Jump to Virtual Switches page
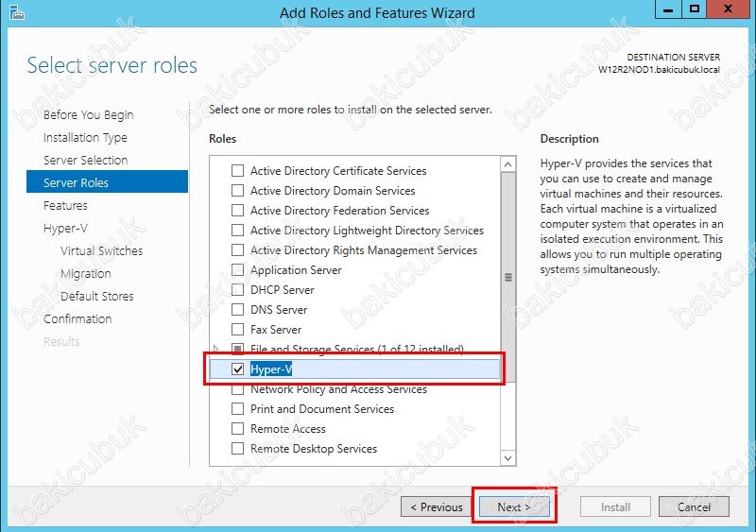The image size is (756, 532). coord(102,250)
